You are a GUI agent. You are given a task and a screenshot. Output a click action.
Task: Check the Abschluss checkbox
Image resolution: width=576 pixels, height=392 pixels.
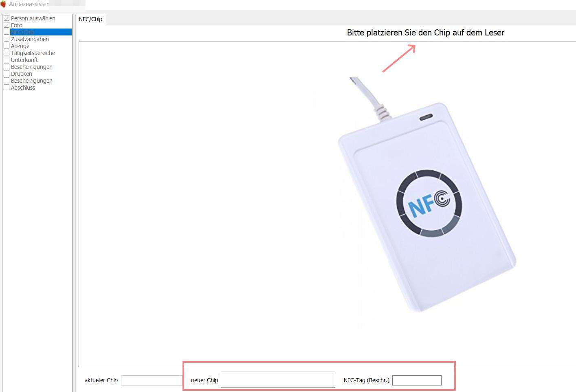(x=7, y=88)
